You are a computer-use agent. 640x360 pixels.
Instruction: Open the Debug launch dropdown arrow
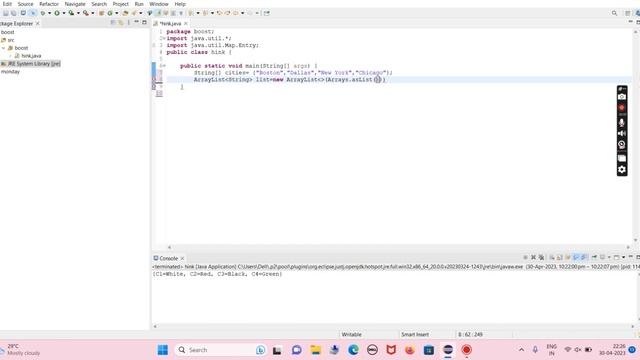coord(49,13)
